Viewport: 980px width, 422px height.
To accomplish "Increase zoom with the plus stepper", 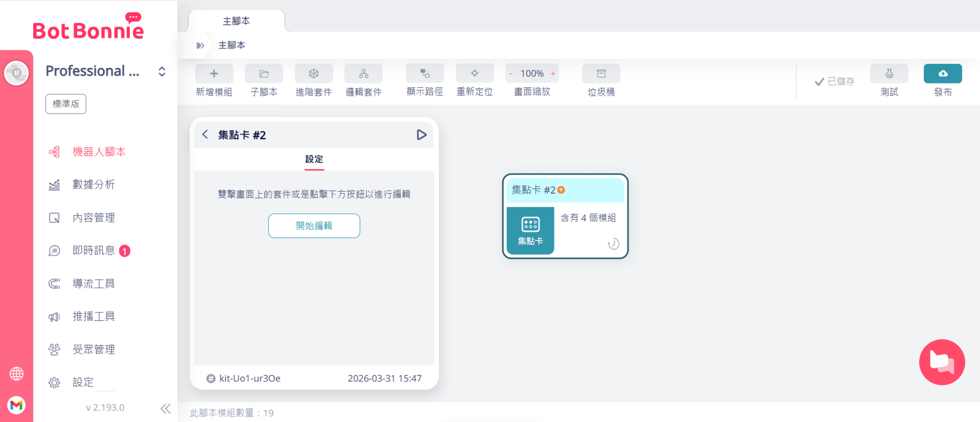I will [553, 73].
